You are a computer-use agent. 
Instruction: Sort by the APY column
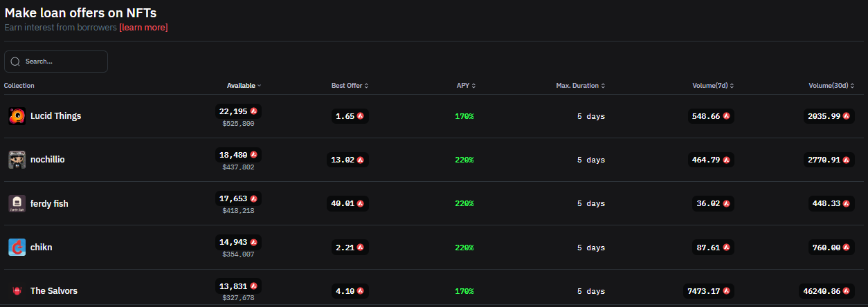(x=466, y=86)
